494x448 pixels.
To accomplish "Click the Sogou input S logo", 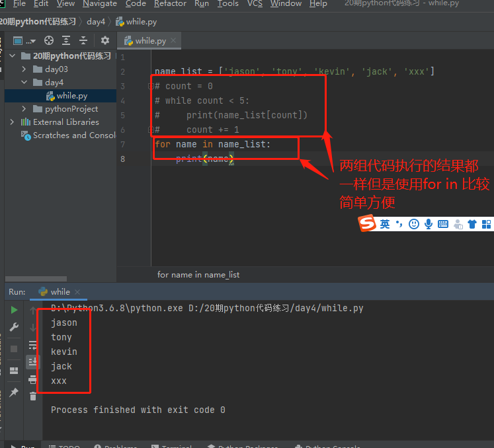I will click(x=367, y=223).
